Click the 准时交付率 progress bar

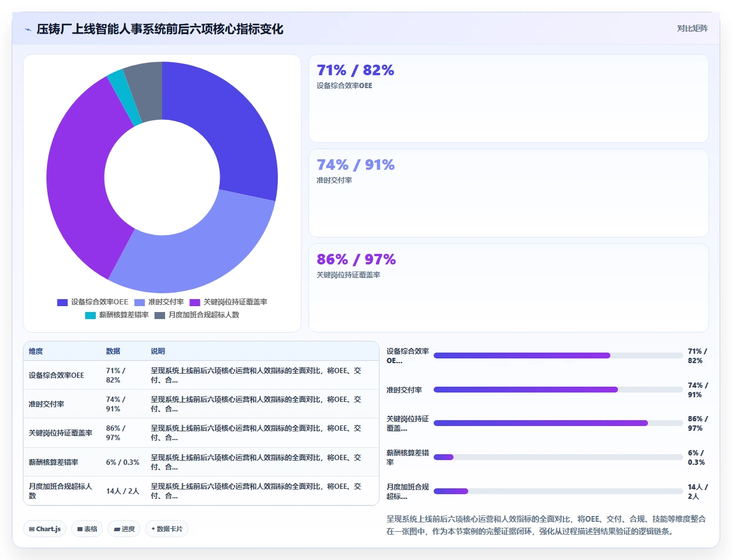pyautogui.click(x=558, y=390)
